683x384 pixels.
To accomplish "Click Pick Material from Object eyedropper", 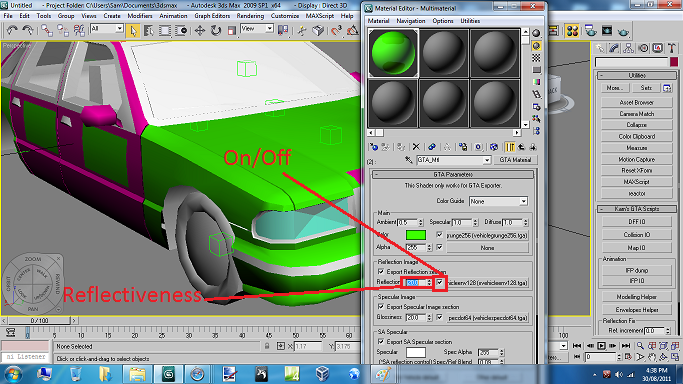I will coord(408,160).
